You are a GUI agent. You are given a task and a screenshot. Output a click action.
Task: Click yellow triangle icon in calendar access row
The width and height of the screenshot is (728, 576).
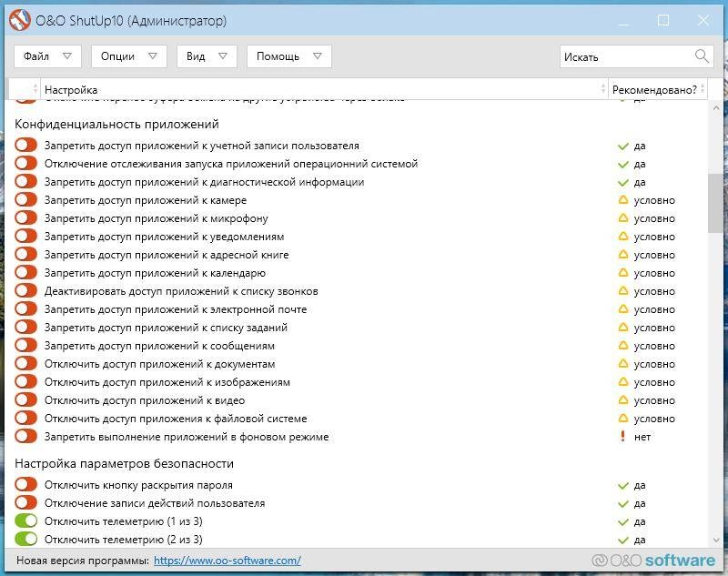pyautogui.click(x=623, y=273)
